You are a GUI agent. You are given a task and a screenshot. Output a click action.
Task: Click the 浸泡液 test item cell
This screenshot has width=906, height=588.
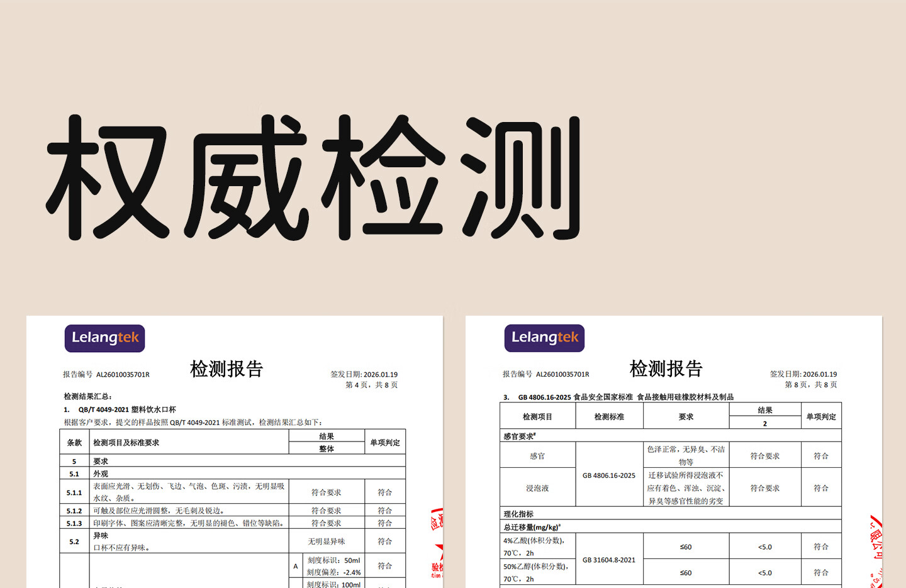[537, 488]
